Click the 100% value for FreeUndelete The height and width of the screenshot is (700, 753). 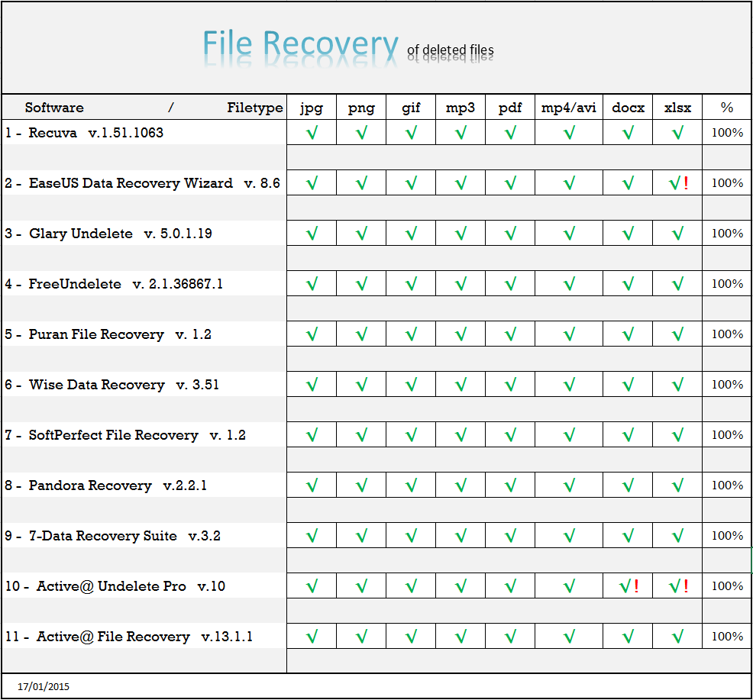[727, 284]
